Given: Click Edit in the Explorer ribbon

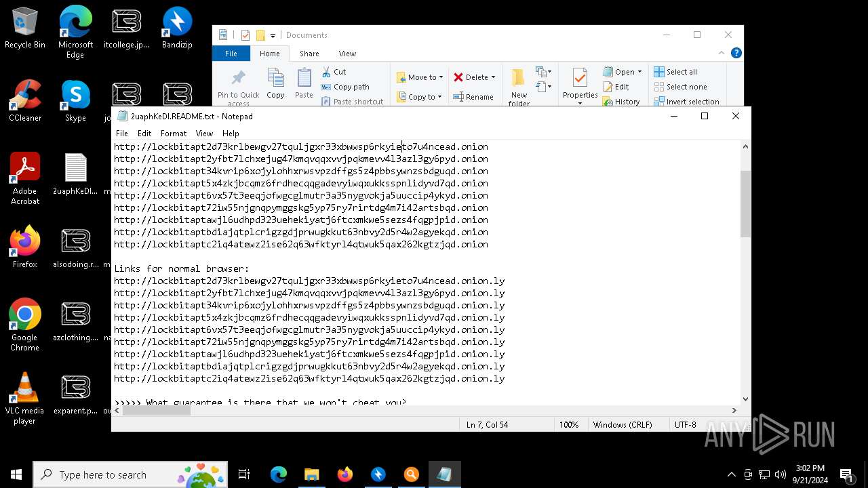Looking at the screenshot, I should pos(616,87).
